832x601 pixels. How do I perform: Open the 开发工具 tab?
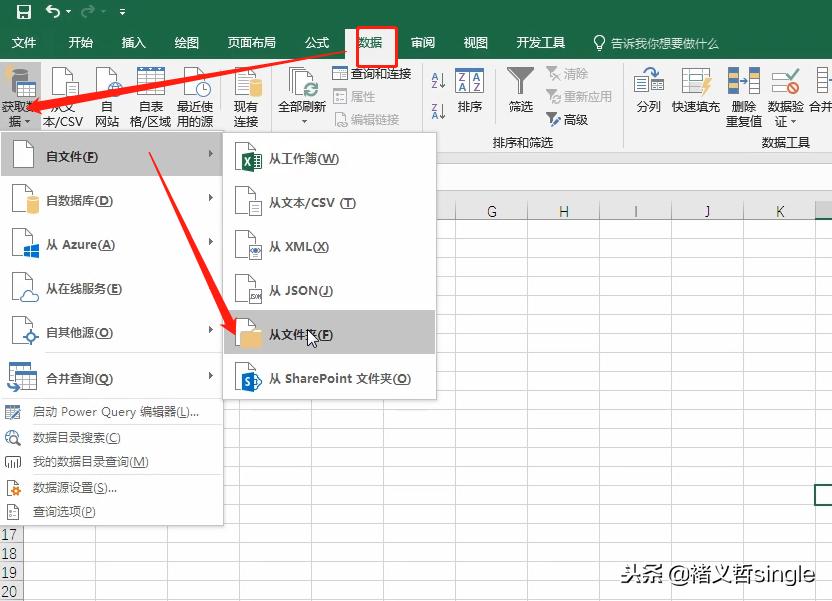(540, 42)
